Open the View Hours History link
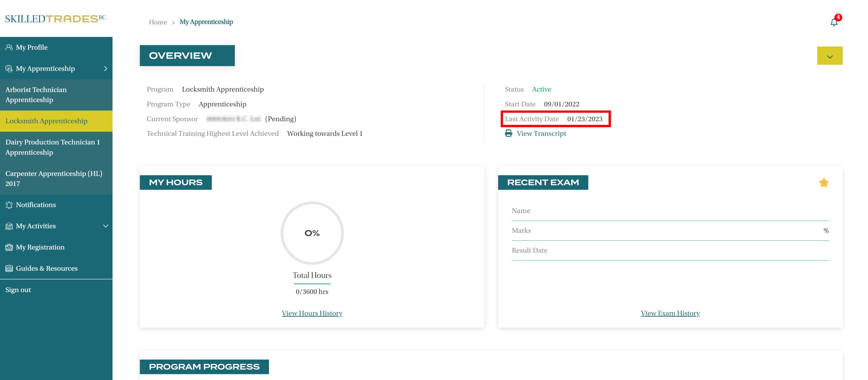 pyautogui.click(x=312, y=313)
